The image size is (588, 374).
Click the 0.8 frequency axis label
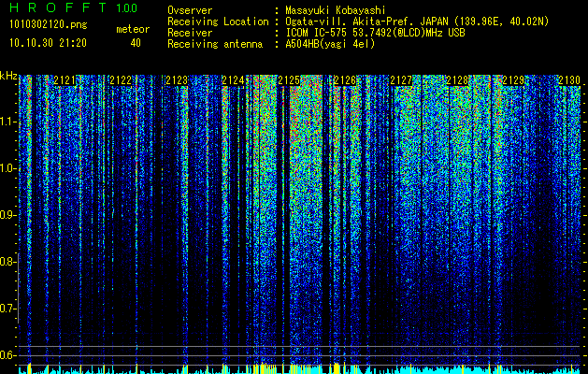click(x=8, y=262)
